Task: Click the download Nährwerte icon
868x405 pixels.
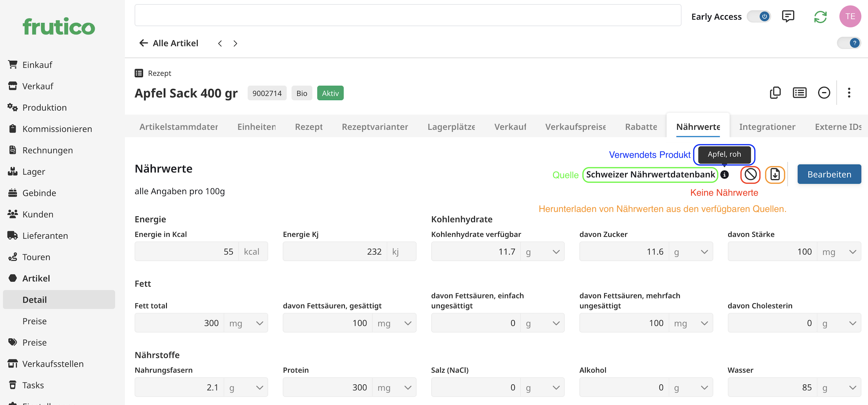Action: point(775,175)
